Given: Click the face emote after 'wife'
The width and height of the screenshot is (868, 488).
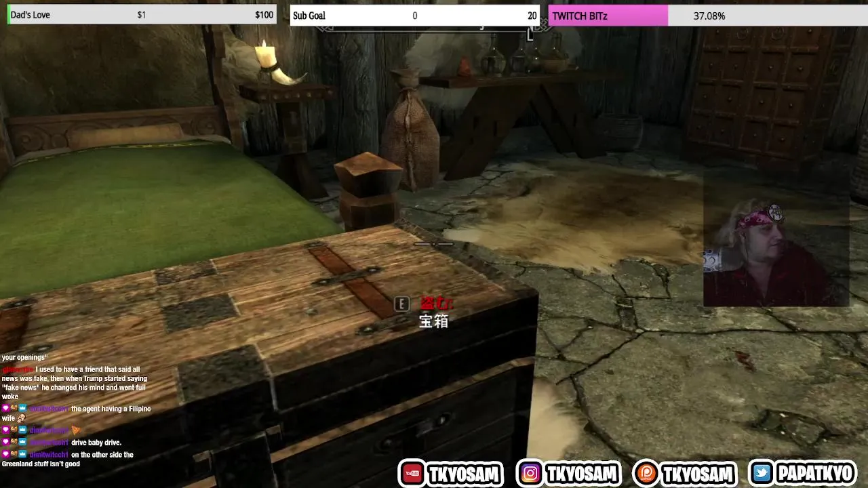Looking at the screenshot, I should [x=22, y=418].
